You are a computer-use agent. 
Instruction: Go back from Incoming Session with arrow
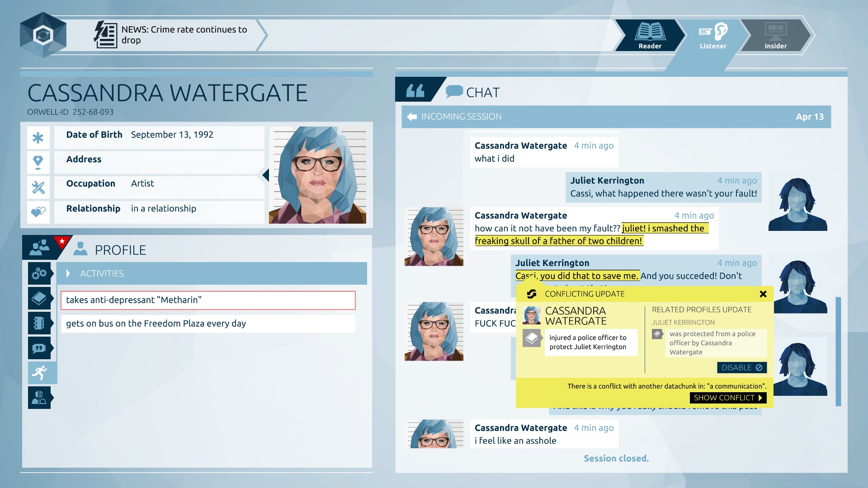(412, 117)
